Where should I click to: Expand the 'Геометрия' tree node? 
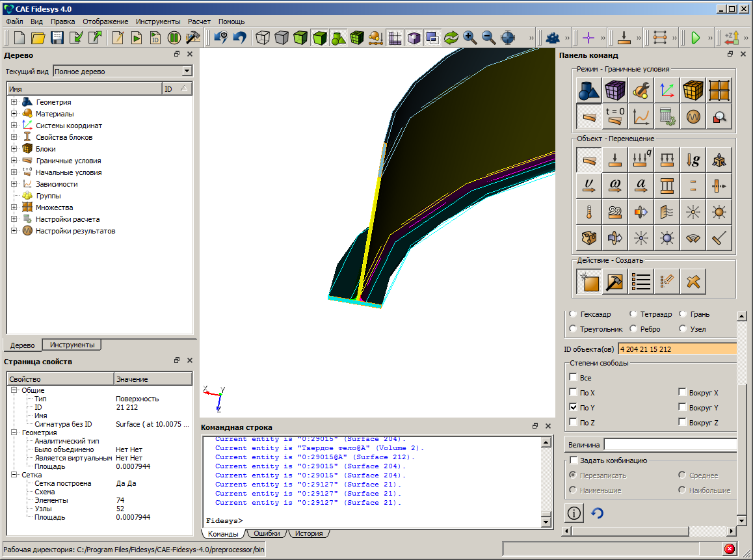pos(14,102)
